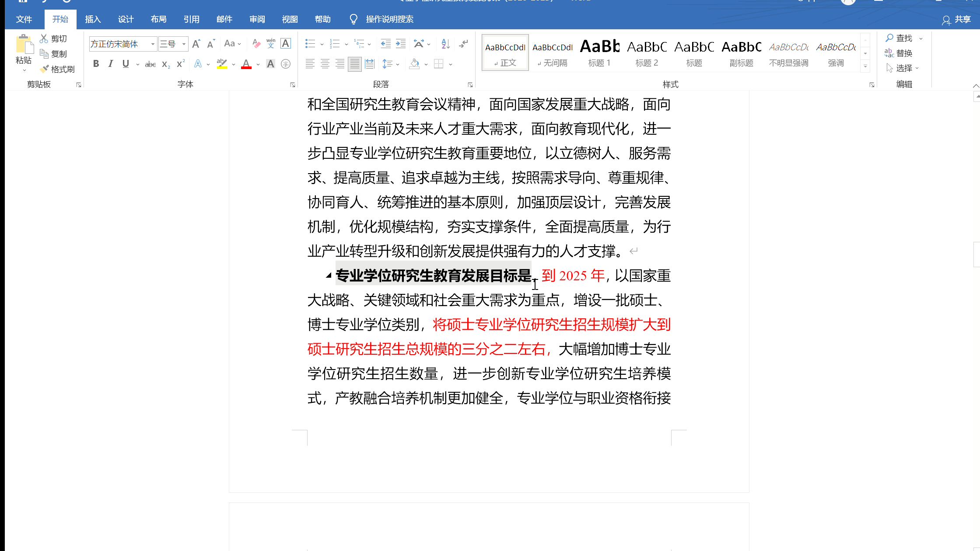
Task: Toggle underline formatting
Action: (x=126, y=64)
